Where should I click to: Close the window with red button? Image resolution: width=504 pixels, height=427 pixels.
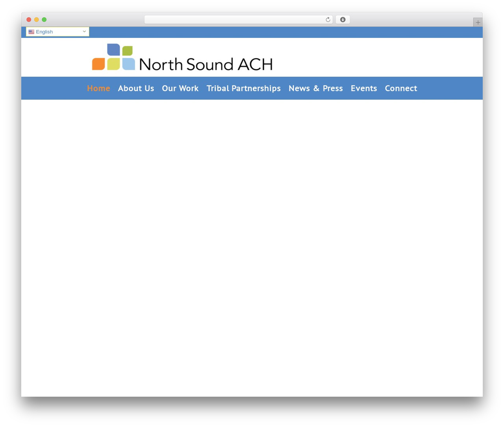pyautogui.click(x=29, y=20)
